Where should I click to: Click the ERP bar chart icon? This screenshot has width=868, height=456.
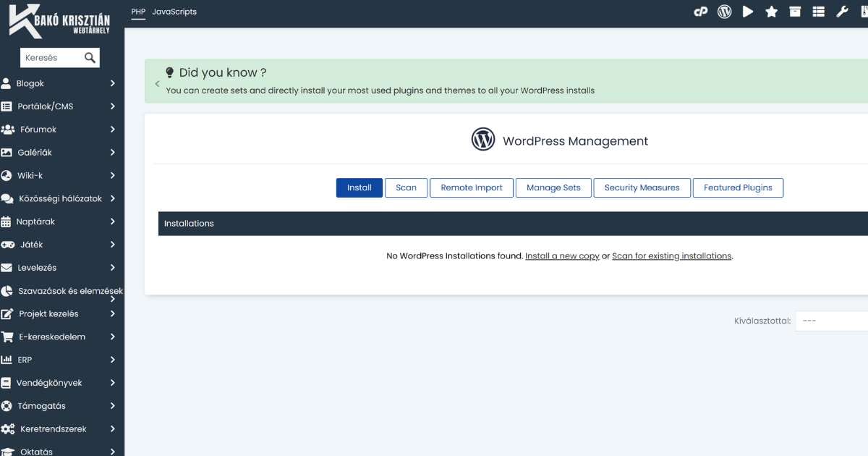coord(6,360)
